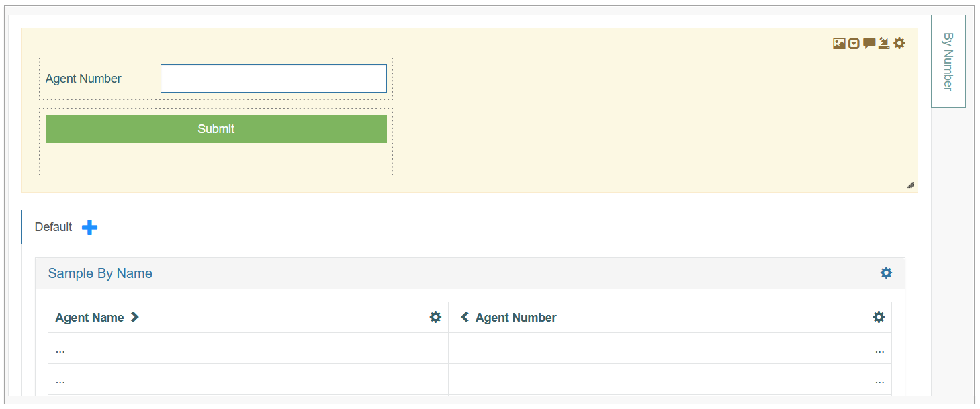Click the Agent Name column header
980x409 pixels.
point(89,318)
